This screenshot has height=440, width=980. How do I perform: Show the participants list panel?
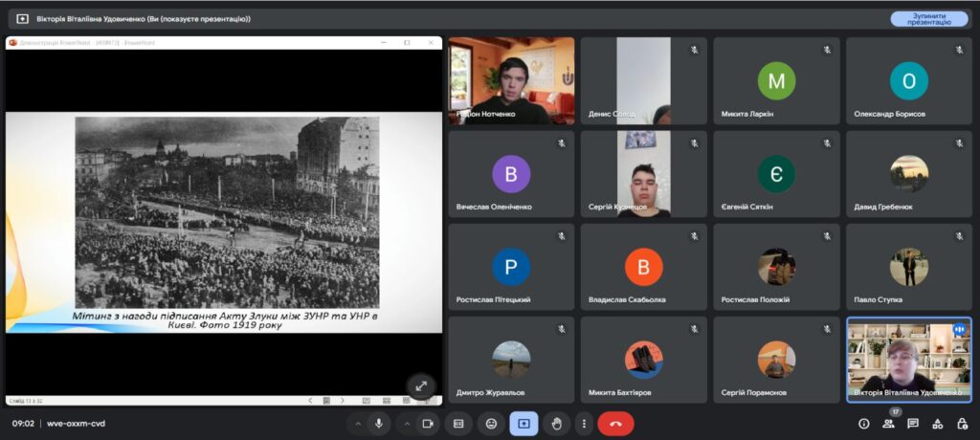888,423
